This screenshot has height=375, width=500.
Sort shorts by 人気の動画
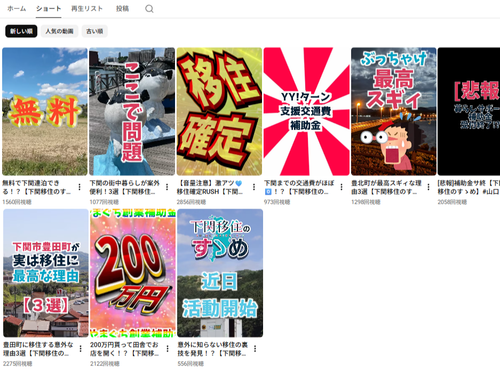59,31
